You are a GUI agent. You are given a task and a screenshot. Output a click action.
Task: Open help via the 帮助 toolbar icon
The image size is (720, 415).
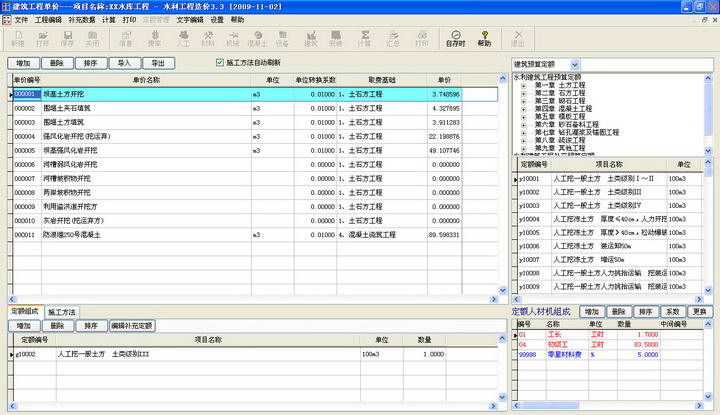point(485,40)
